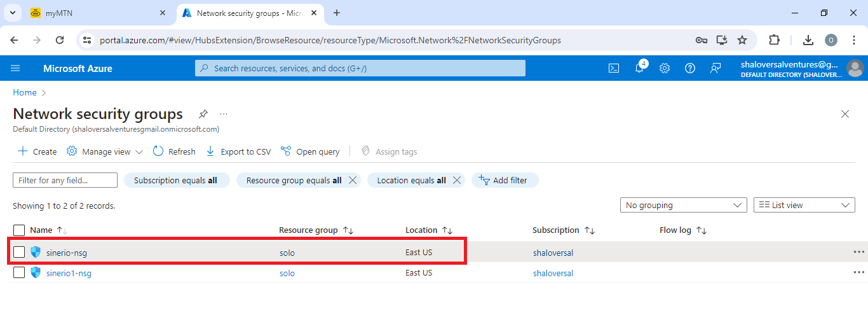The width and height of the screenshot is (868, 322).
Task: Open the more options ellipsis beside title
Action: pyautogui.click(x=224, y=114)
